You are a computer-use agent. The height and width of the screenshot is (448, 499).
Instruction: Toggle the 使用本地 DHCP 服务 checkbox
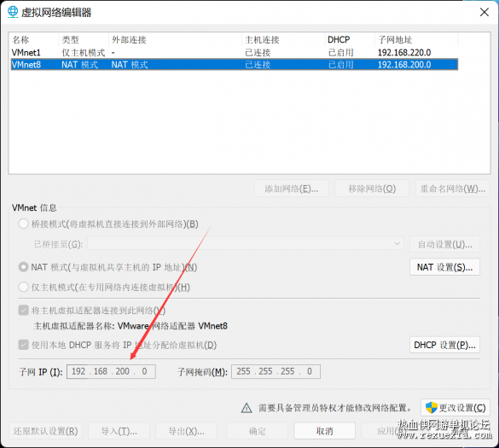pyautogui.click(x=24, y=345)
